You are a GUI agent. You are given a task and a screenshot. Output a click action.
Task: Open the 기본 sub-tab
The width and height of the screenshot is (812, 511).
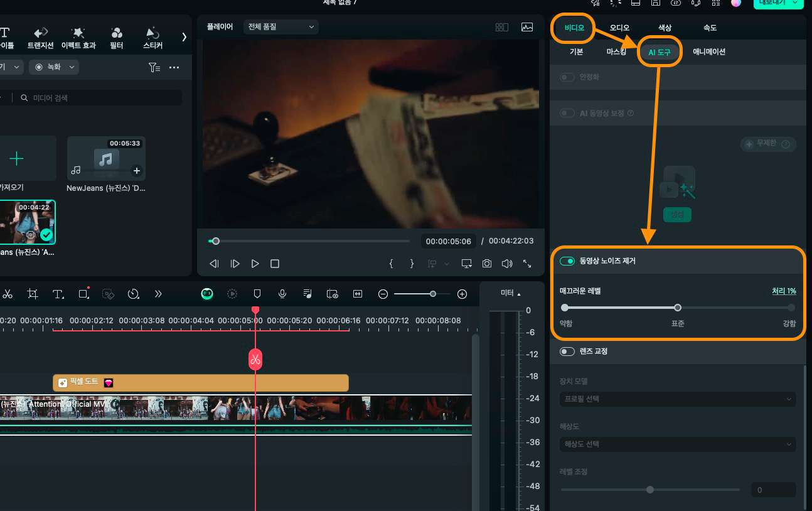576,51
